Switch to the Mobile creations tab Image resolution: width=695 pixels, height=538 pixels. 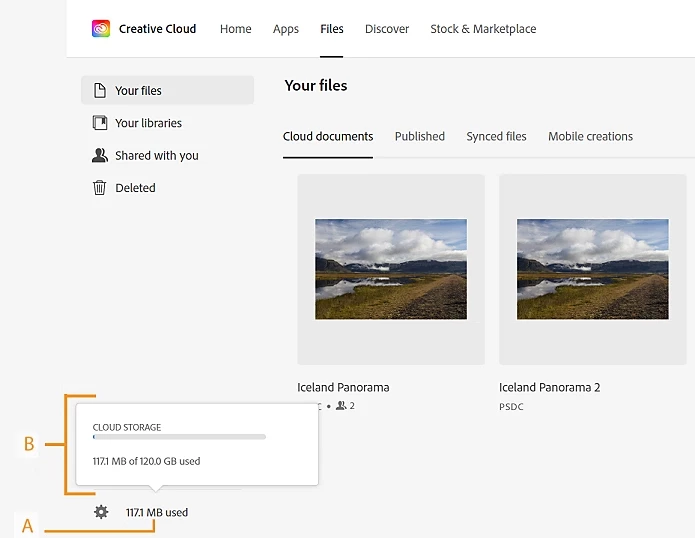pos(590,136)
